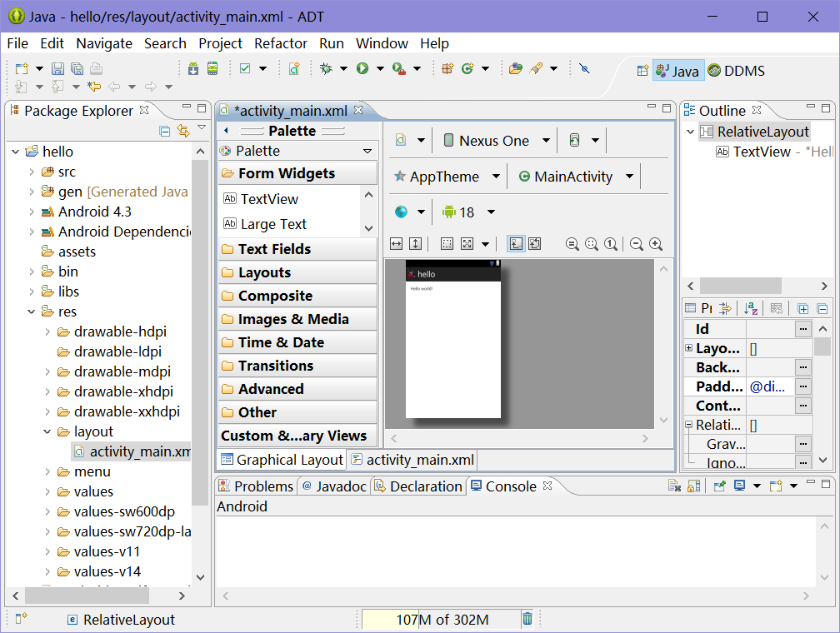Switch to the Declaration tab
840x633 pixels.
[418, 486]
